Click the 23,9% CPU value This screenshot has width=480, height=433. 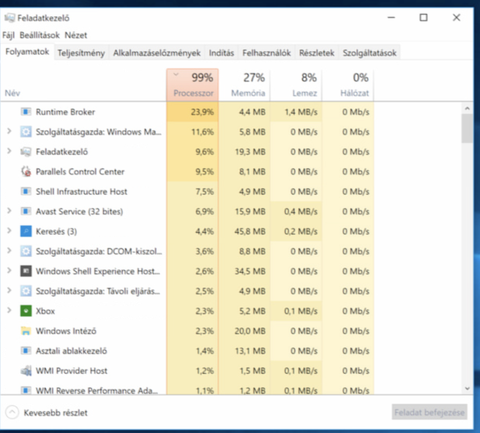point(202,112)
